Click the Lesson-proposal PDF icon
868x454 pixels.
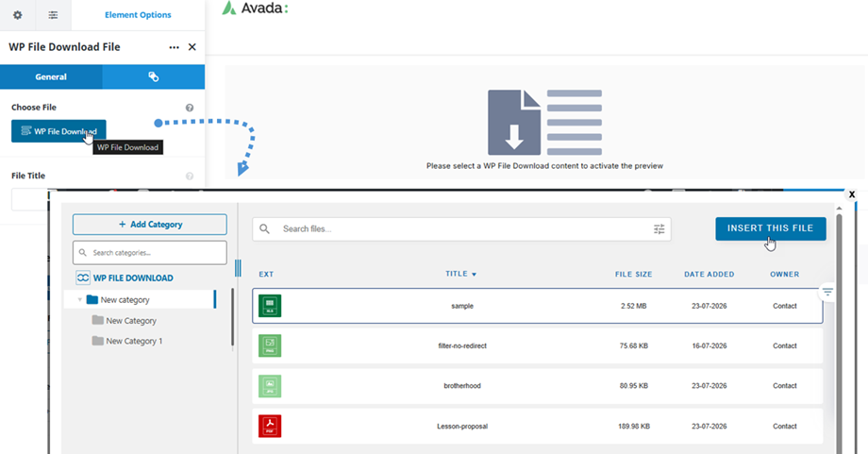click(x=270, y=427)
